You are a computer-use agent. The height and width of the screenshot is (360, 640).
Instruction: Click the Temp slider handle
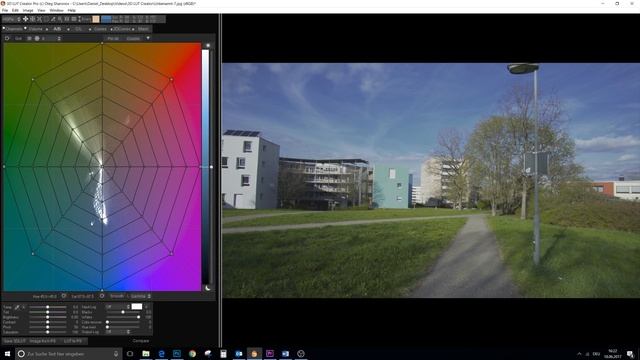click(x=48, y=307)
